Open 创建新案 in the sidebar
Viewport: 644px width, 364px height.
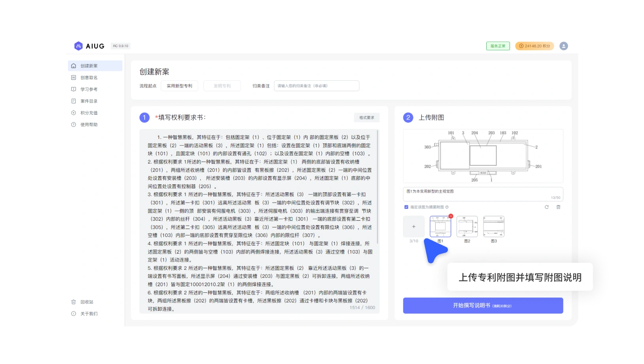point(95,66)
